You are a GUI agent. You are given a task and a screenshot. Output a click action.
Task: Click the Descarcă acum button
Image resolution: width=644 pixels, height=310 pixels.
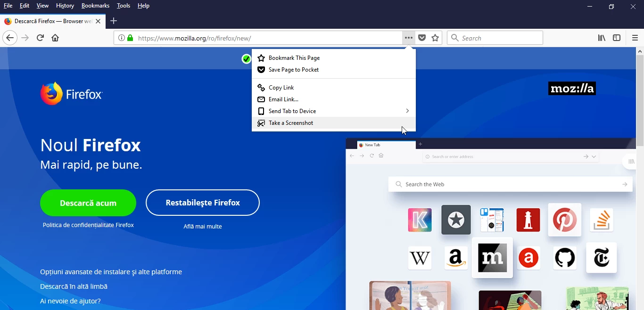[88, 203]
